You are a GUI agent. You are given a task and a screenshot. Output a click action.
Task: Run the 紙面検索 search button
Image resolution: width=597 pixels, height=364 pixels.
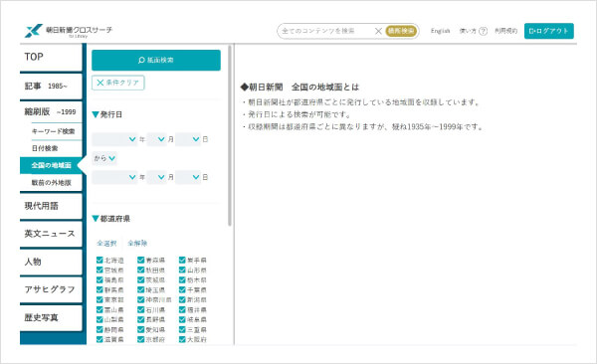(156, 60)
